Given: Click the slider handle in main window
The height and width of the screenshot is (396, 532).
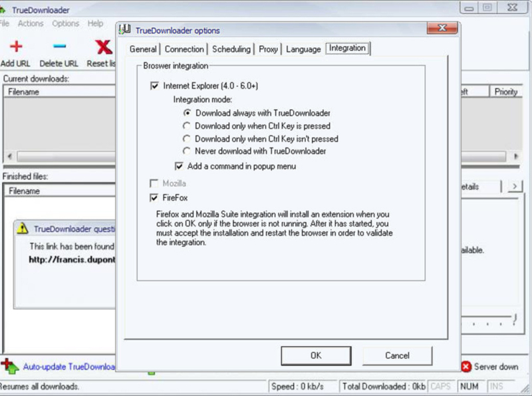Looking at the screenshot, I should pyautogui.click(x=515, y=319).
